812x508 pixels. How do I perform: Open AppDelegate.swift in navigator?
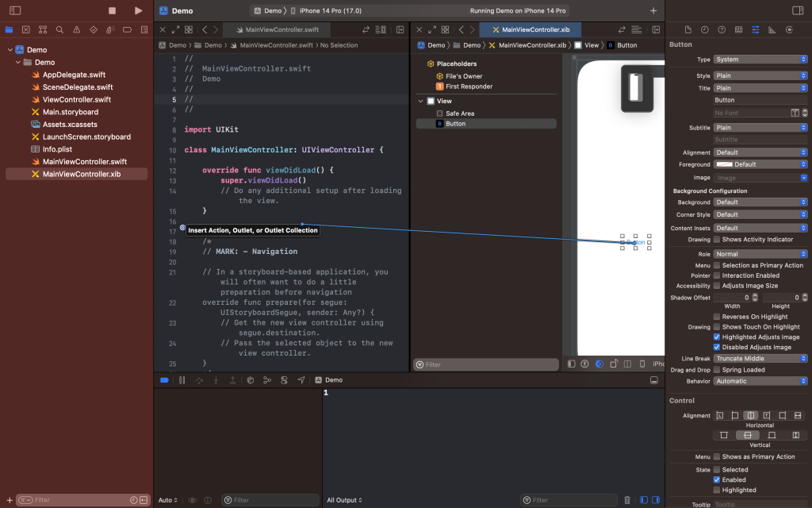[x=74, y=75]
